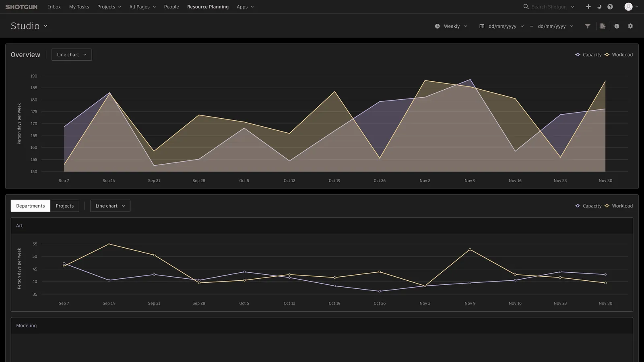The width and height of the screenshot is (644, 362).
Task: Select Resource Planning menu item
Action: pyautogui.click(x=208, y=7)
